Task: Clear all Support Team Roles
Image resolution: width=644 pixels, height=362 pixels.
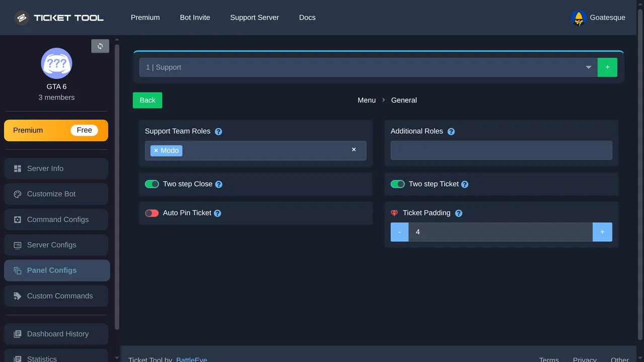Action: tap(354, 149)
